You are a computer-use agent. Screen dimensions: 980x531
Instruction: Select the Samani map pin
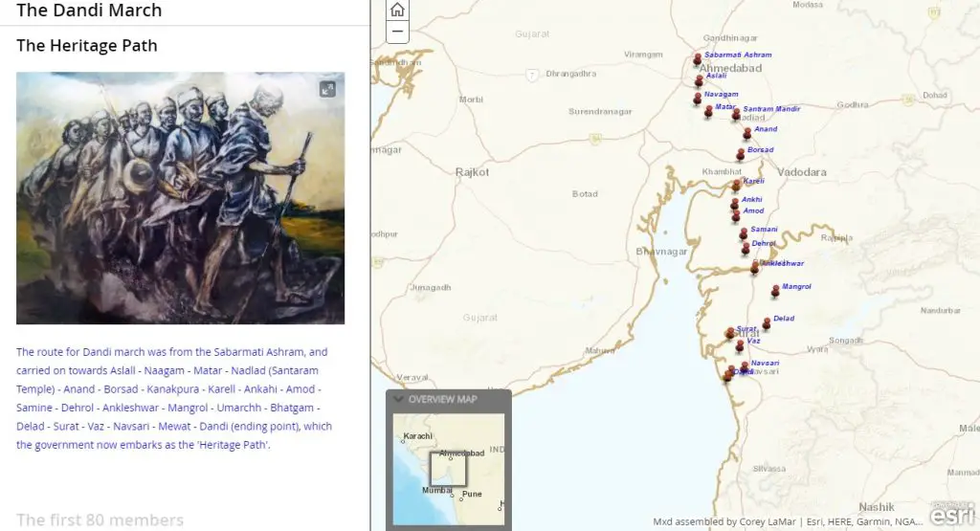point(743,234)
